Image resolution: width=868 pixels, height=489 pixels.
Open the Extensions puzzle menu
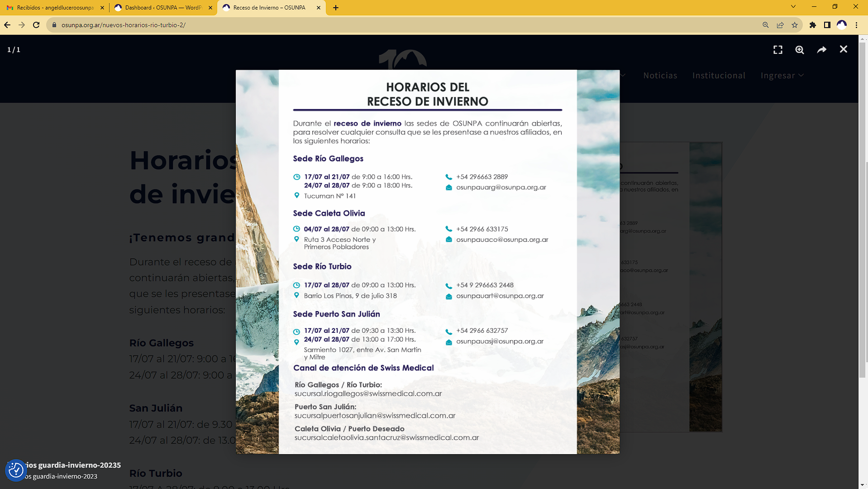813,25
